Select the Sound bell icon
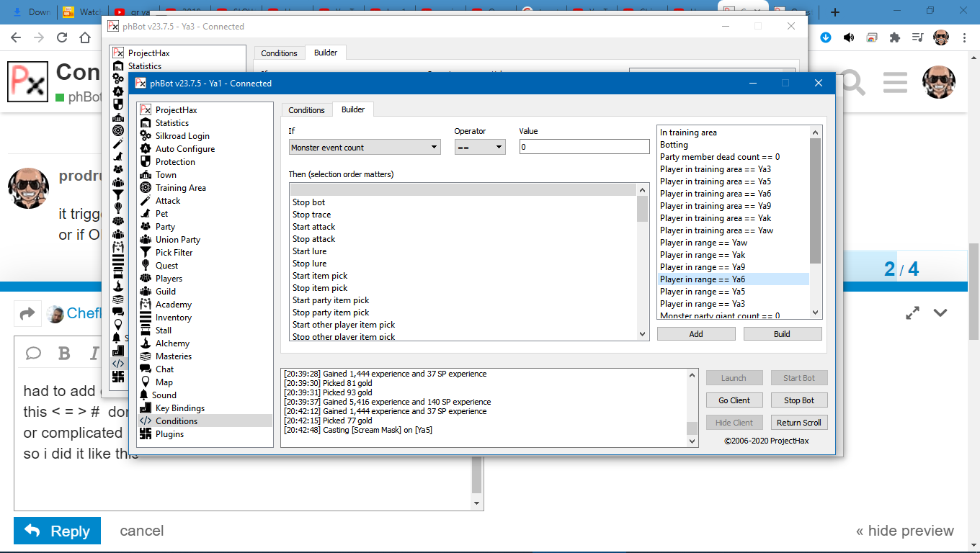Screen dimensions: 980x553 point(144,395)
